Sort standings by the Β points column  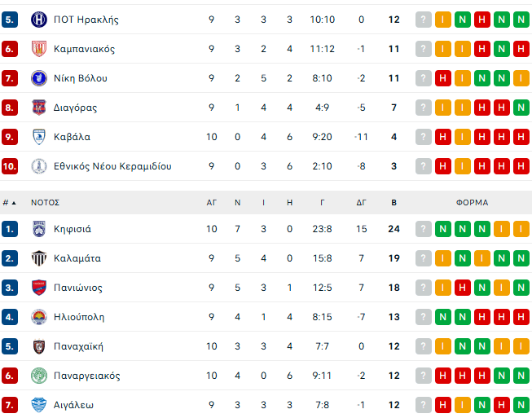coord(394,202)
